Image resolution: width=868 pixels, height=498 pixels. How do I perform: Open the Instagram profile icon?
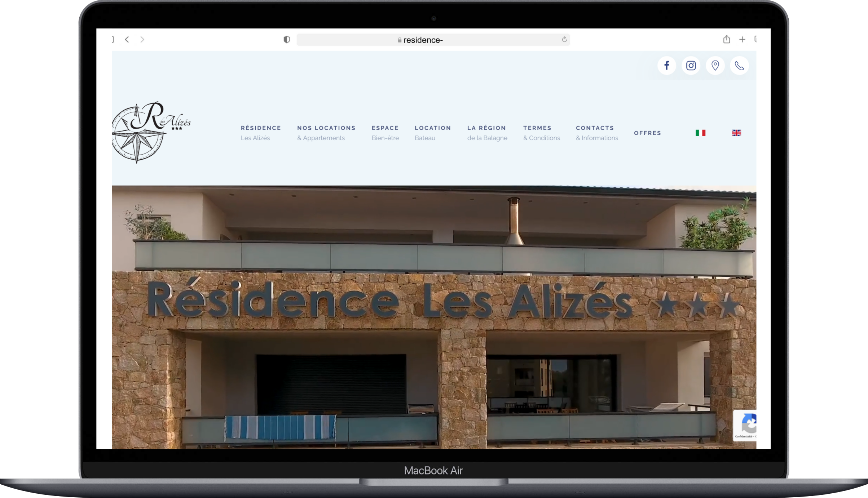(691, 66)
